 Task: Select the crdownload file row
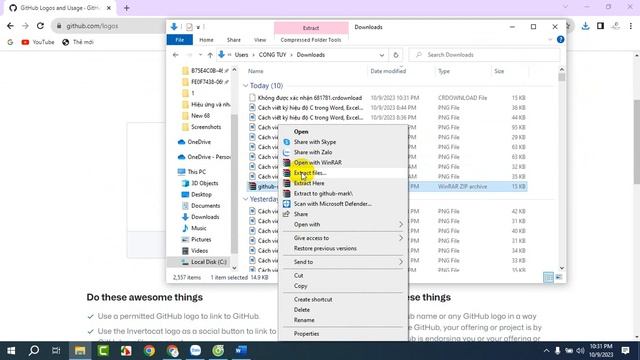(x=387, y=98)
